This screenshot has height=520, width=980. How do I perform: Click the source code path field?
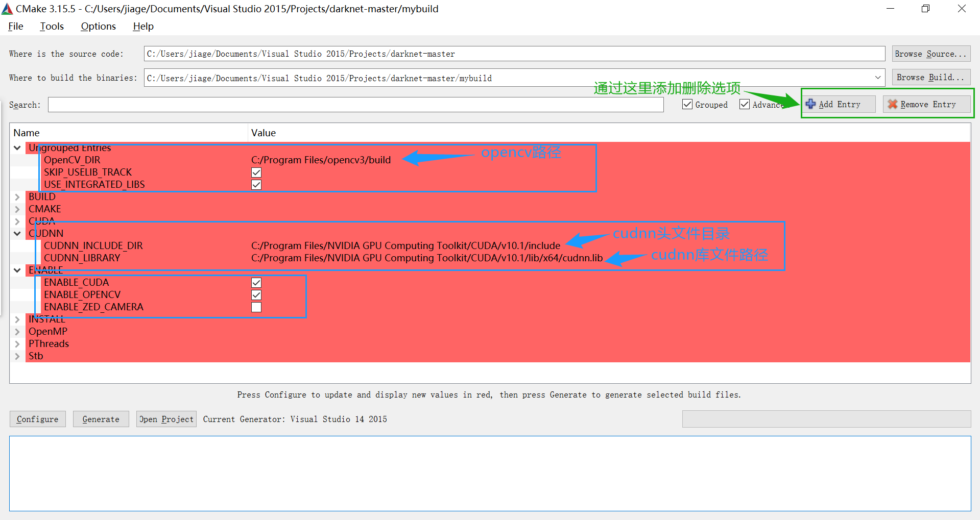[x=515, y=54]
